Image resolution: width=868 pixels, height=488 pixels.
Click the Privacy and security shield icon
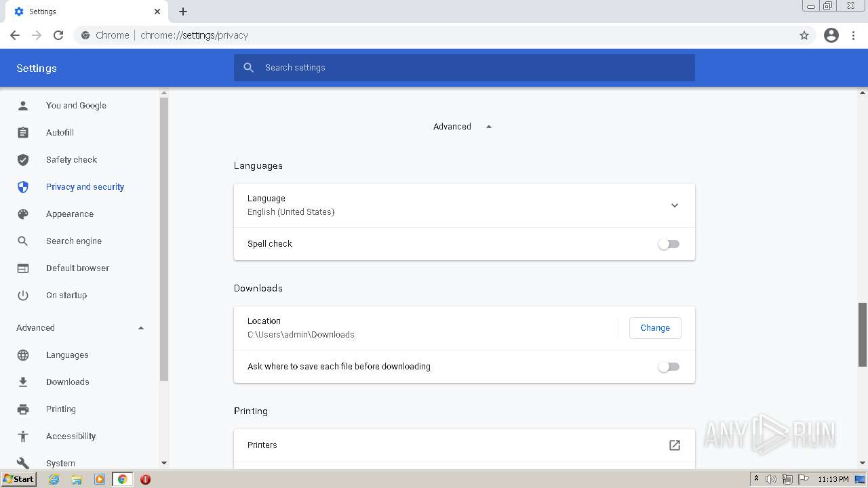point(23,186)
